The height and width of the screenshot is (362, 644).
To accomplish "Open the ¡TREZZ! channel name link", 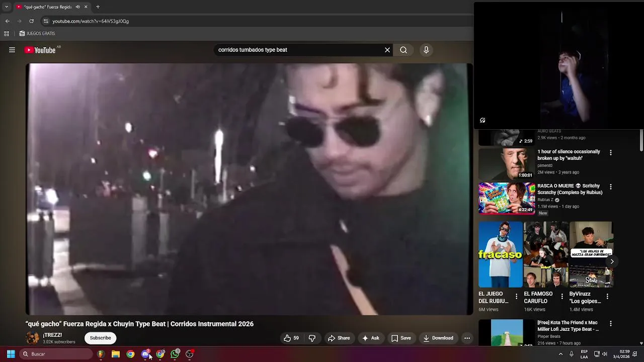I will click(52, 335).
